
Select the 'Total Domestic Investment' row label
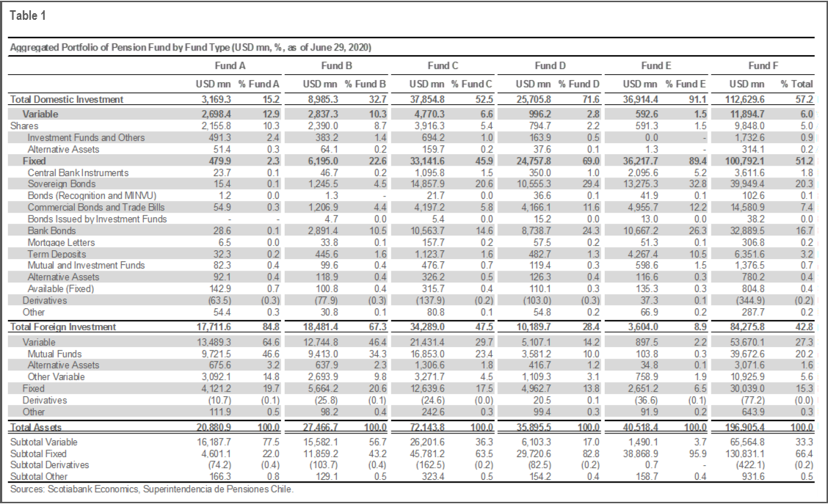pyautogui.click(x=67, y=99)
